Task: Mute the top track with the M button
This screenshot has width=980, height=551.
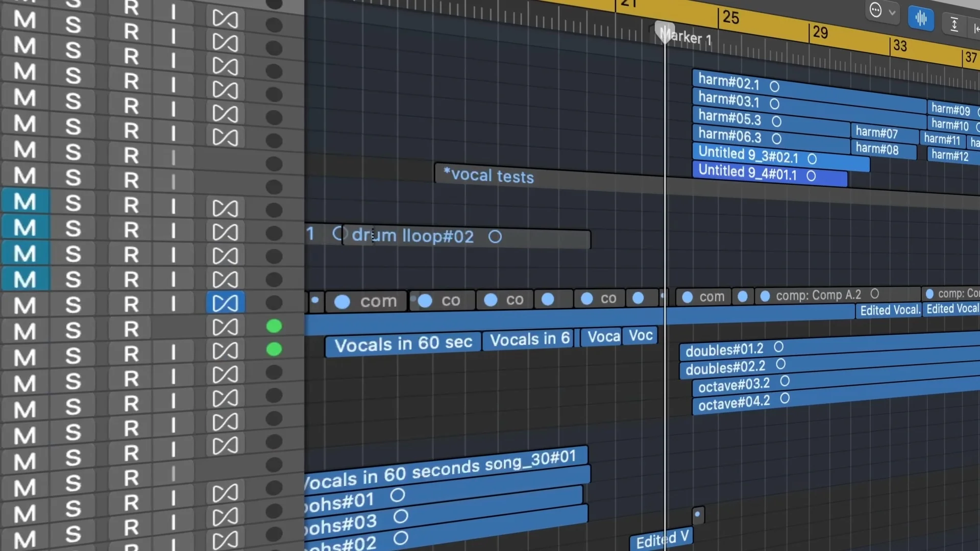Action: (x=23, y=20)
